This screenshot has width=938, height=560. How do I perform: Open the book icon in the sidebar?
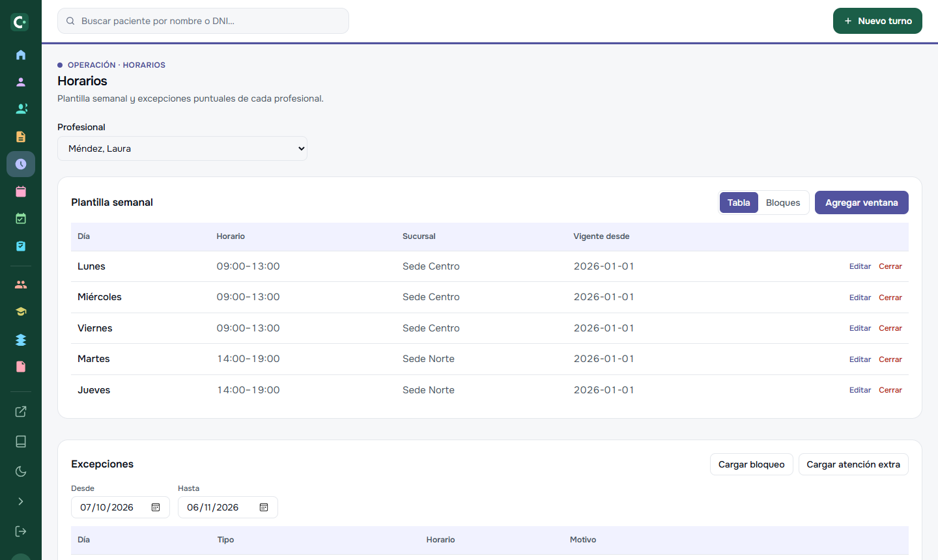coord(21,441)
